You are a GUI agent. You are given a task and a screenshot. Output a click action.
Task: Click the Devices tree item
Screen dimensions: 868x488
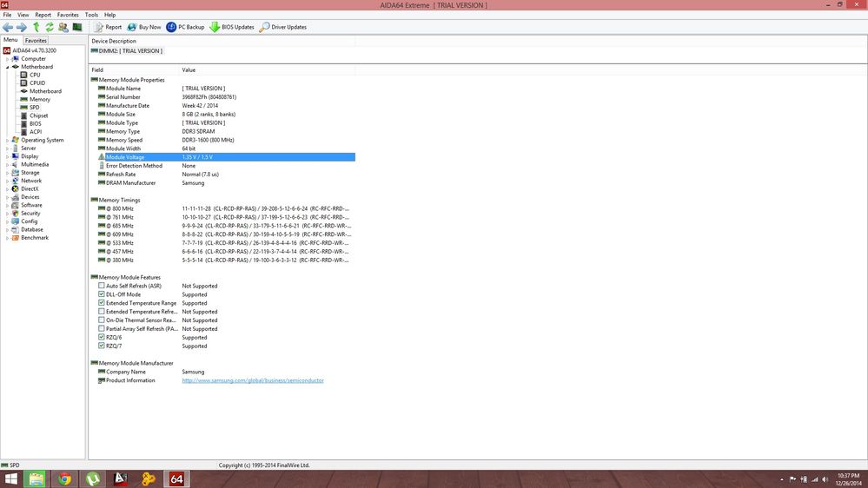coord(30,197)
